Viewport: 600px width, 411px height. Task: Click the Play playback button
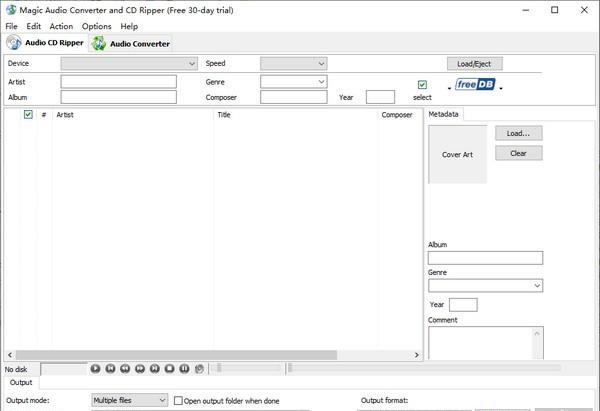point(95,369)
